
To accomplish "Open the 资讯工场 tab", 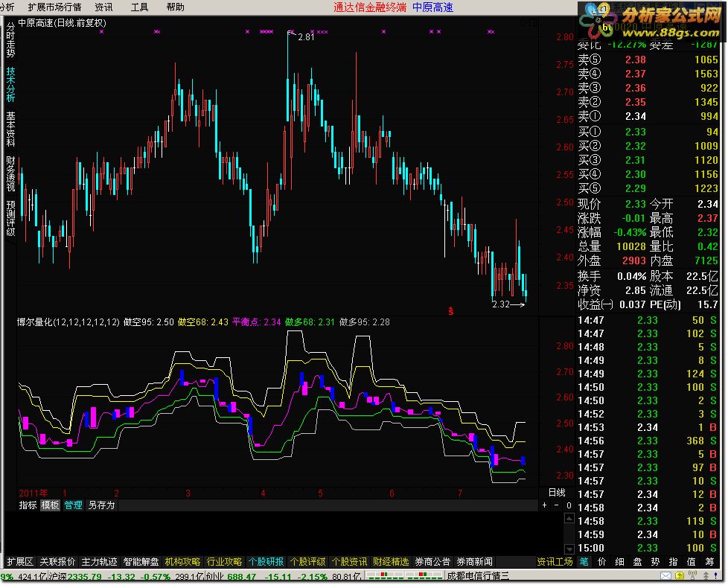I will point(555,562).
